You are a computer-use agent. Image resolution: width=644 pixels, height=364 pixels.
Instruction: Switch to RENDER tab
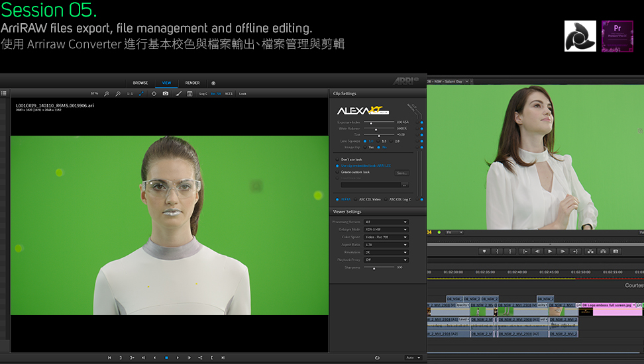(192, 83)
